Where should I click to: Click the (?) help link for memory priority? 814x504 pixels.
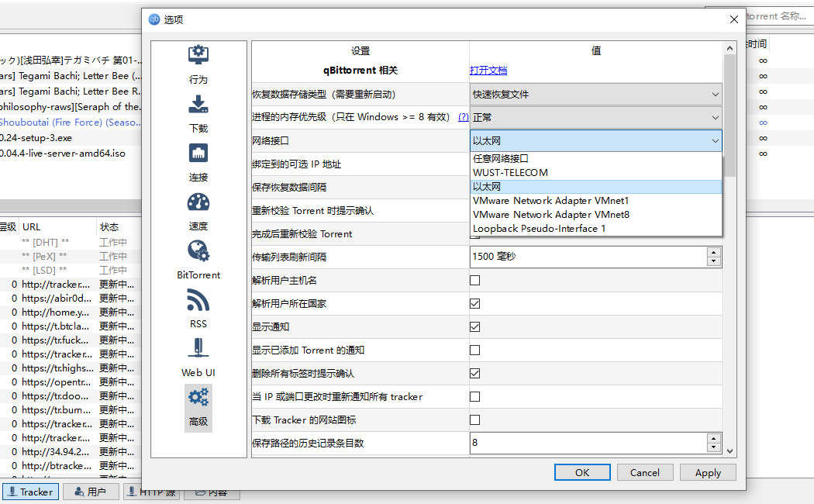(x=463, y=117)
